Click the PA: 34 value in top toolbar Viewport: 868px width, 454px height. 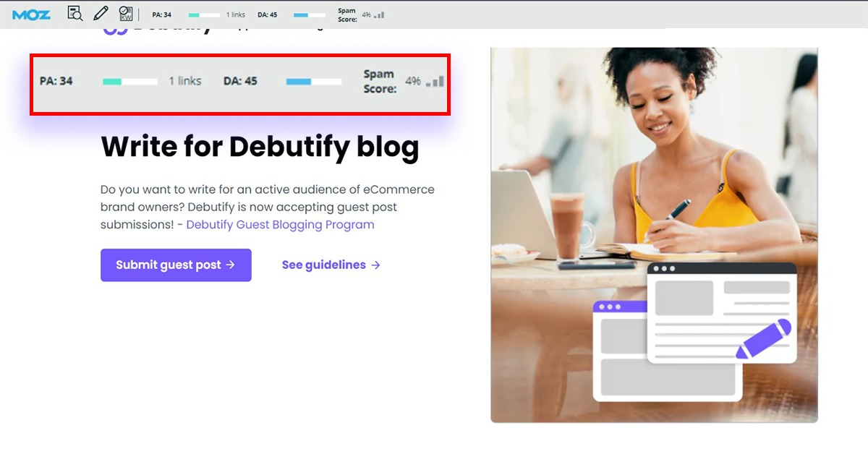coord(162,14)
